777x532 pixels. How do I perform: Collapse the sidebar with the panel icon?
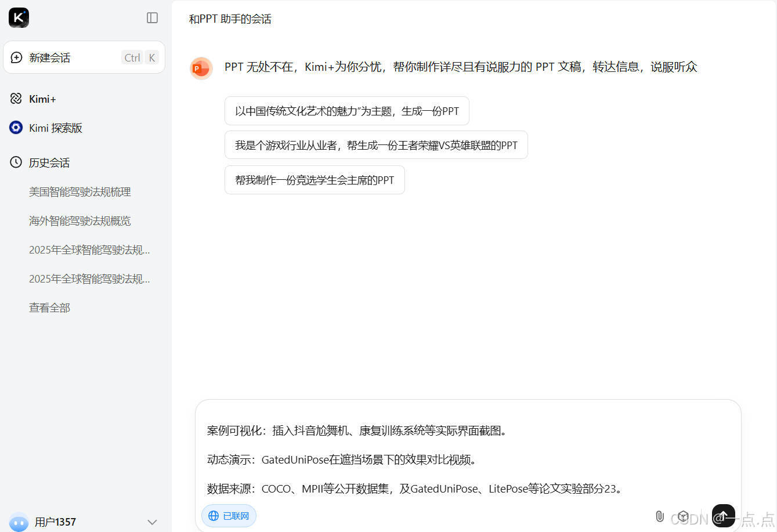click(x=152, y=17)
